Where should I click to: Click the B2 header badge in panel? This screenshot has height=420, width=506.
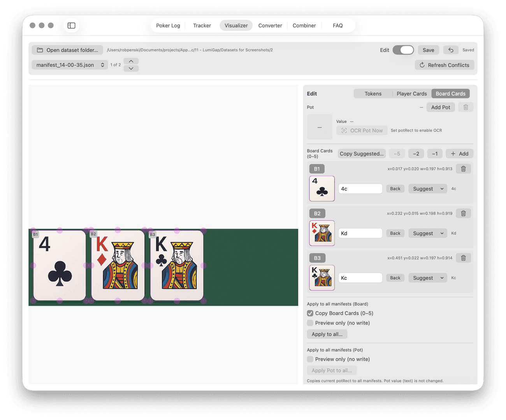click(317, 213)
